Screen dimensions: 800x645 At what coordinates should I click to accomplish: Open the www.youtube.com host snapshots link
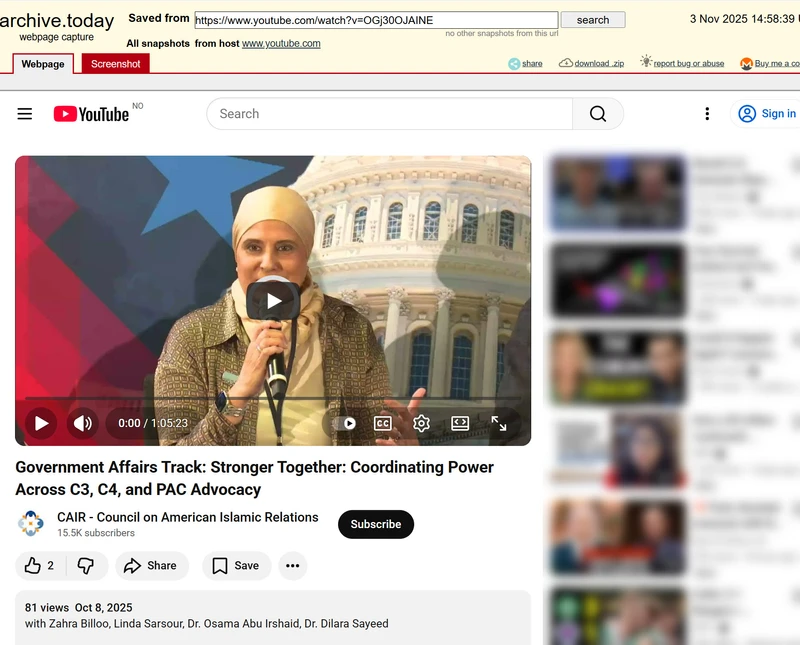[x=281, y=44]
